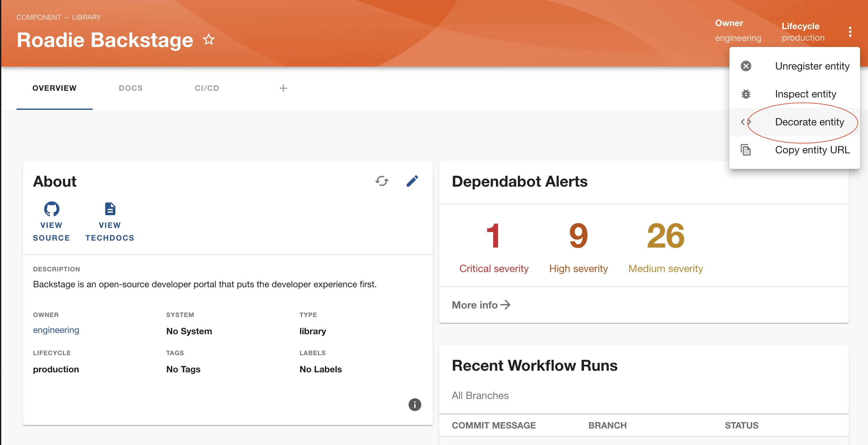
Task: Edit metadata with the About pencil icon
Action: tap(412, 181)
